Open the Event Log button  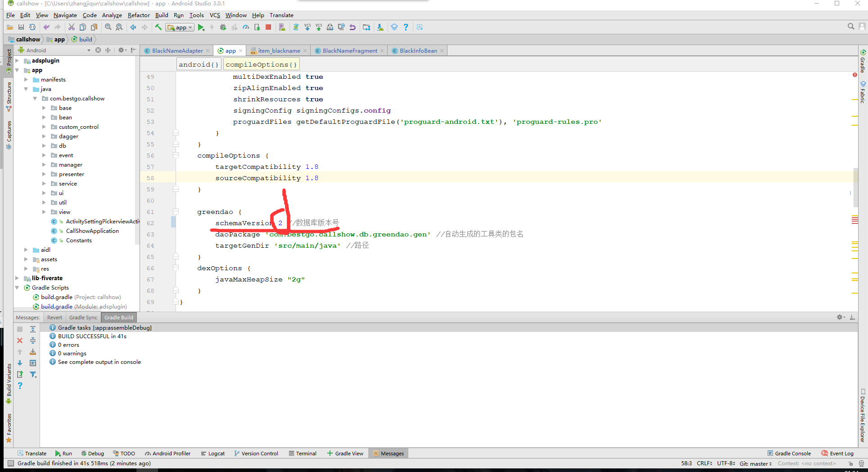(x=837, y=454)
